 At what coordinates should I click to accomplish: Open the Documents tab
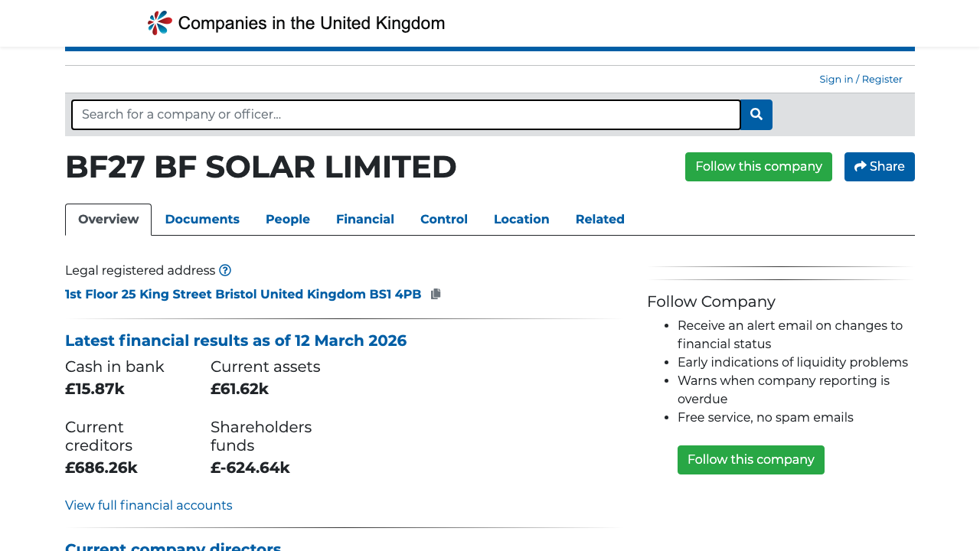pyautogui.click(x=202, y=220)
